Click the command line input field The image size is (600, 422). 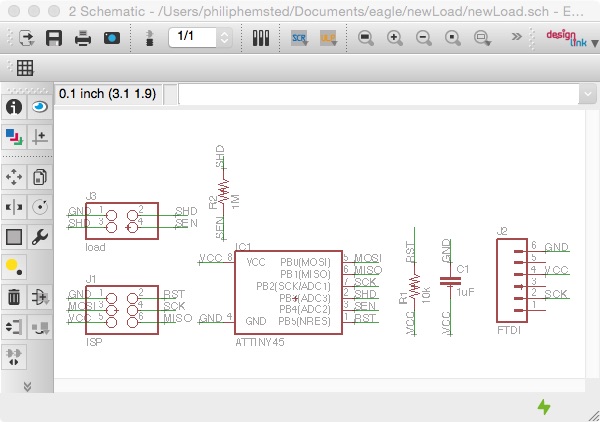(x=378, y=94)
